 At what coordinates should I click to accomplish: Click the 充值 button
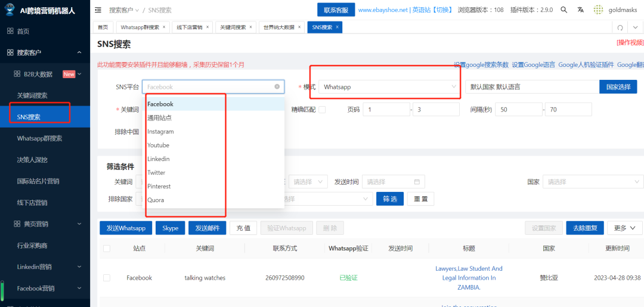(x=243, y=228)
